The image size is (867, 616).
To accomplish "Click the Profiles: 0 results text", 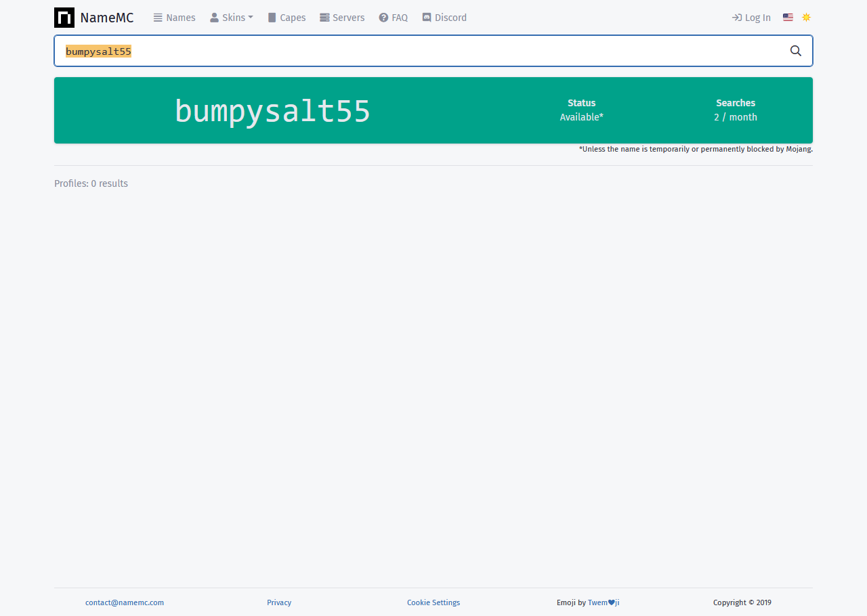I will coord(91,183).
